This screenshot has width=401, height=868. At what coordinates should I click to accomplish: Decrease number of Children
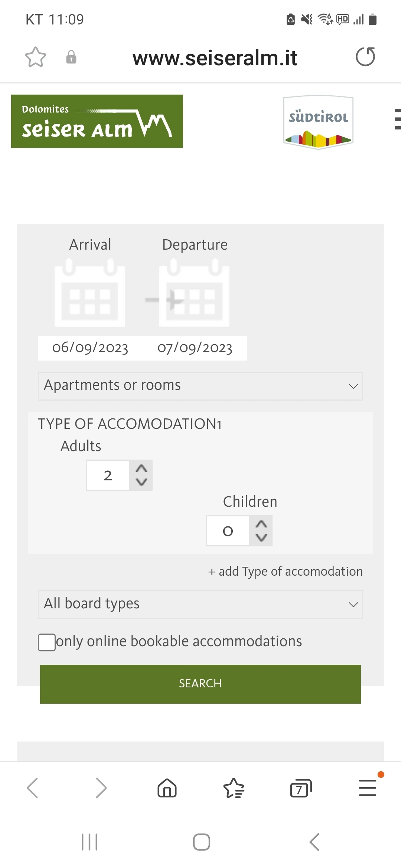coord(261,537)
